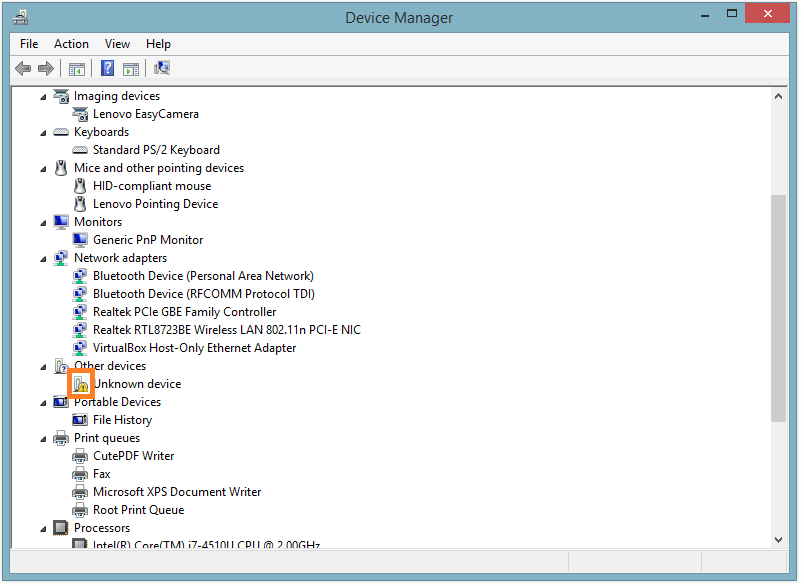The image size is (804, 586).
Task: Select Bluetooth Device (Personal Area Network)
Action: [203, 276]
